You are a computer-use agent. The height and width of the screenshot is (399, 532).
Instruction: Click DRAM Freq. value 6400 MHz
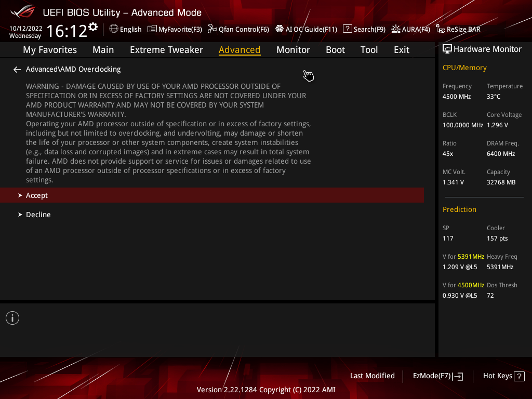pos(501,154)
